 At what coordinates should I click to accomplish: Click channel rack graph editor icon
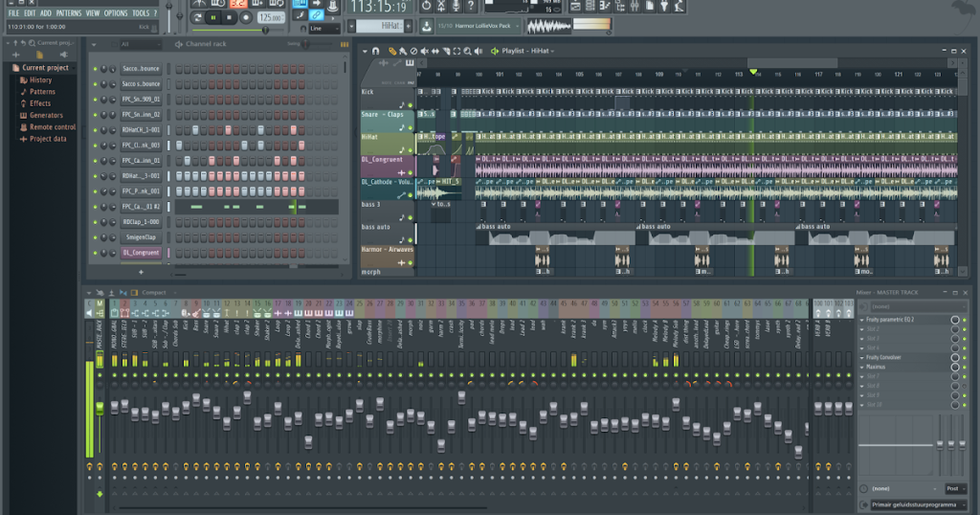345,44
